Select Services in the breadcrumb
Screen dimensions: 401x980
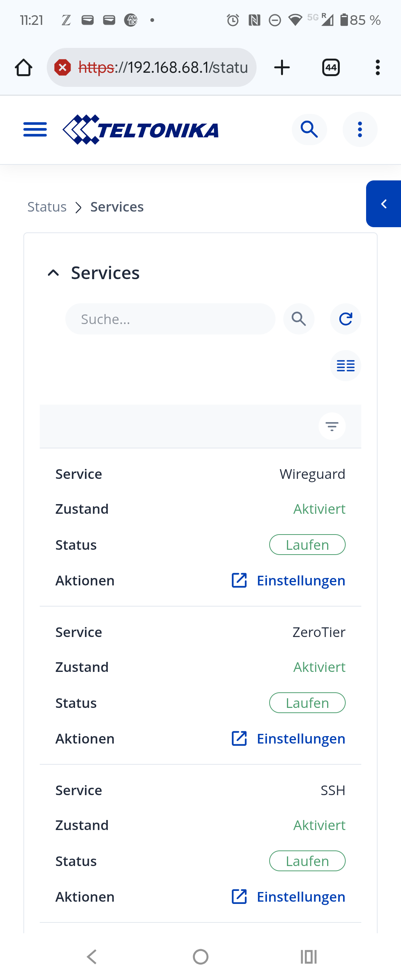[x=117, y=207]
